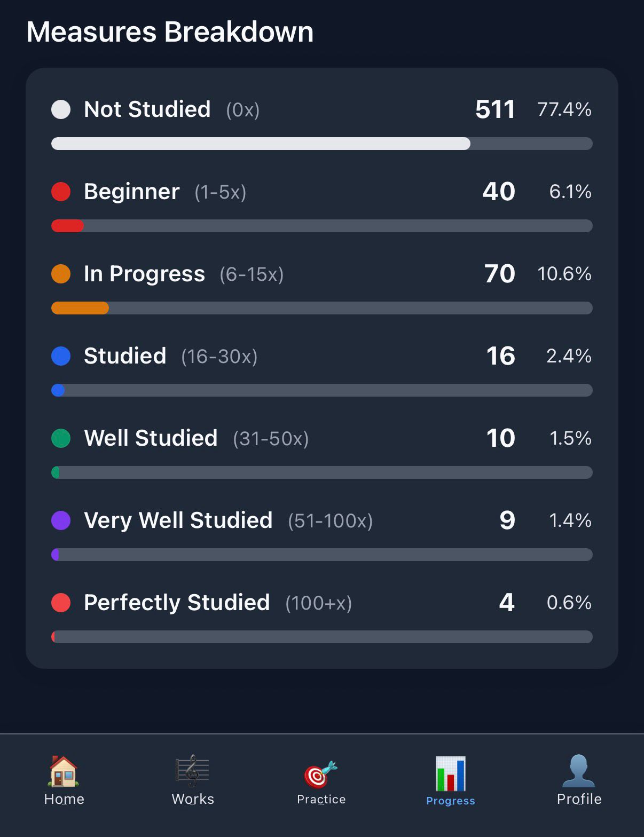
Task: Switch to the Practice tab label
Action: tap(321, 799)
